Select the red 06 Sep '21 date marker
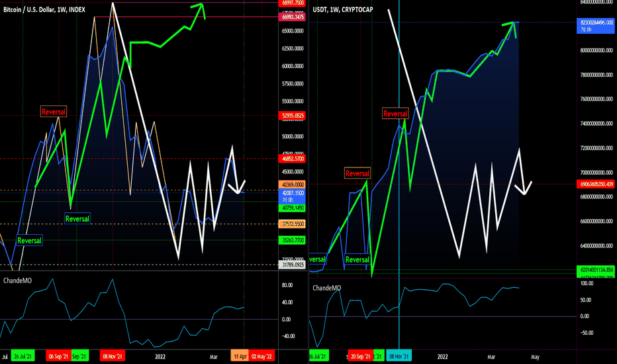617x364 pixels. tap(58, 357)
